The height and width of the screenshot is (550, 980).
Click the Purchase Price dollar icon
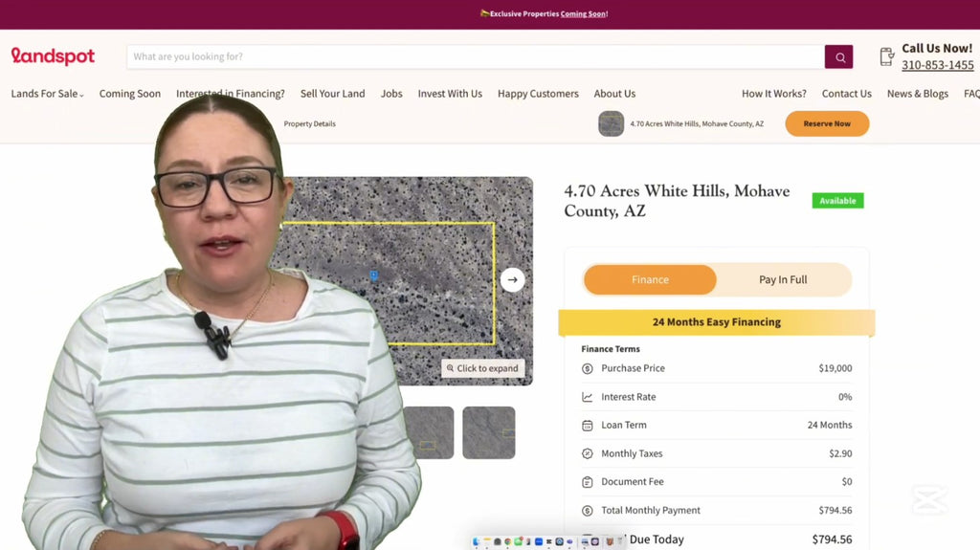coord(588,368)
